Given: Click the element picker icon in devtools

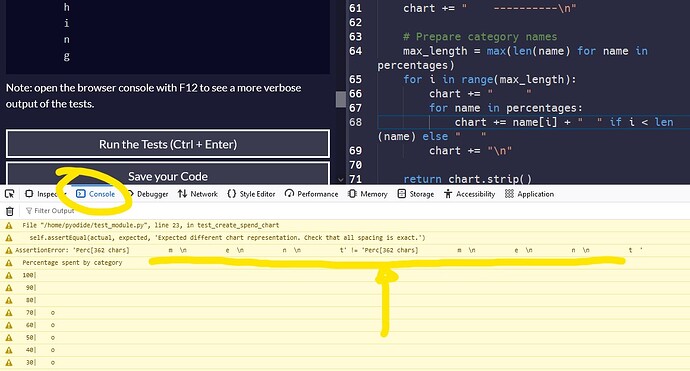Looking at the screenshot, I should pos(9,194).
